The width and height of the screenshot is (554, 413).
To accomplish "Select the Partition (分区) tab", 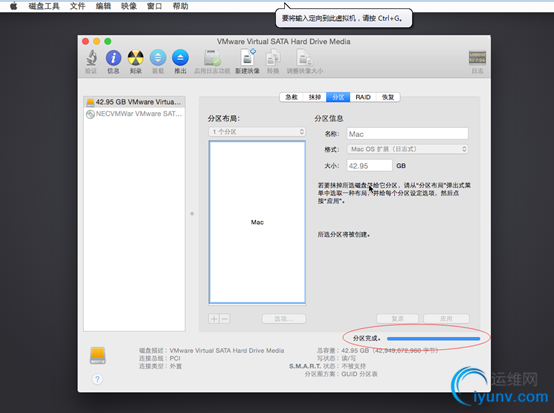I will pyautogui.click(x=338, y=97).
